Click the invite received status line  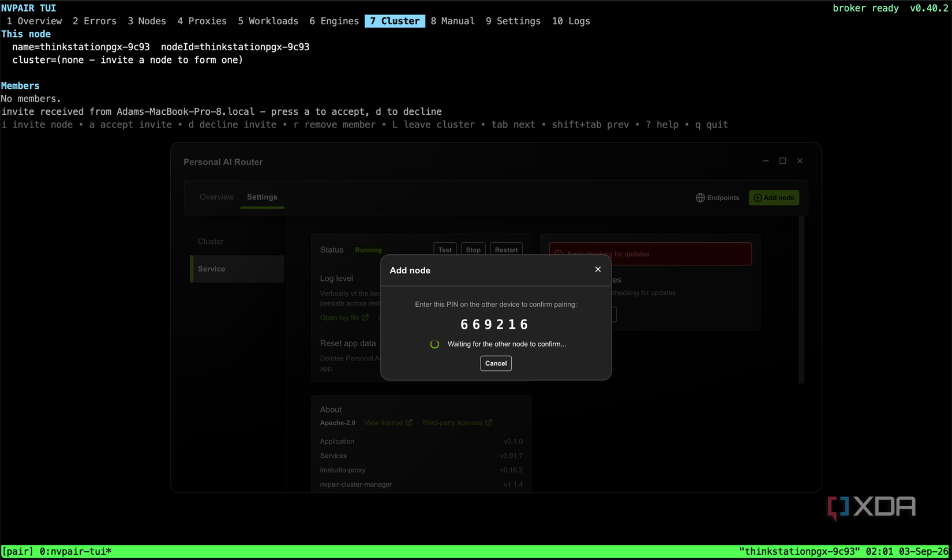tap(222, 112)
